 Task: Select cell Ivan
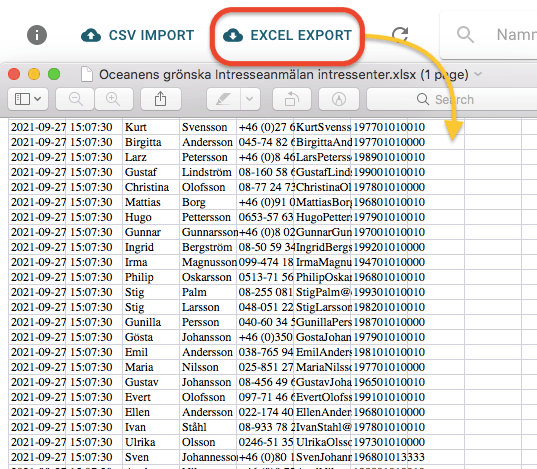(151, 427)
